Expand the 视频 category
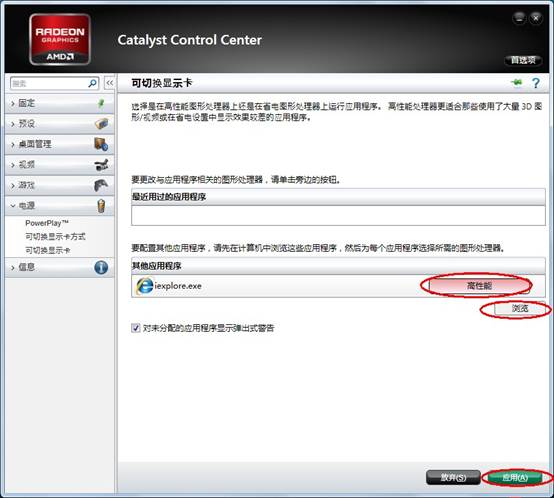Screen dimensions: 554x498 59,165
